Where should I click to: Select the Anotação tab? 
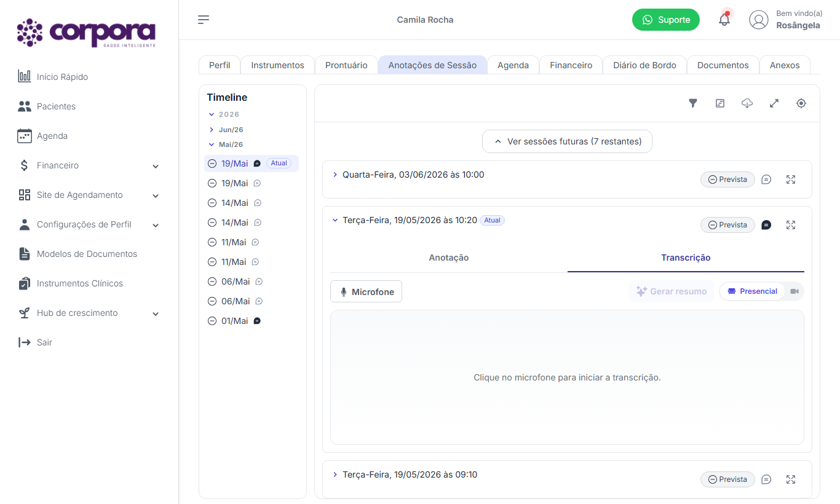point(449,258)
